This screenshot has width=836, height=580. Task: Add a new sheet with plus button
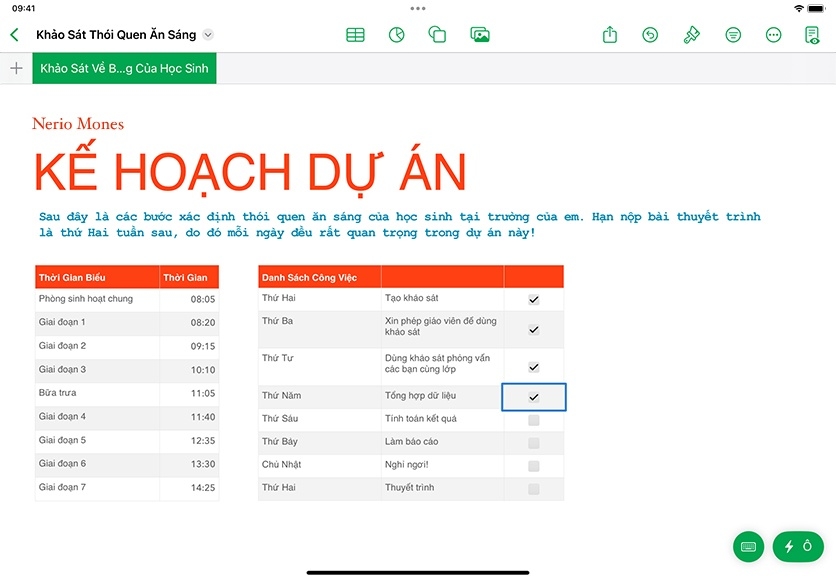[16, 69]
